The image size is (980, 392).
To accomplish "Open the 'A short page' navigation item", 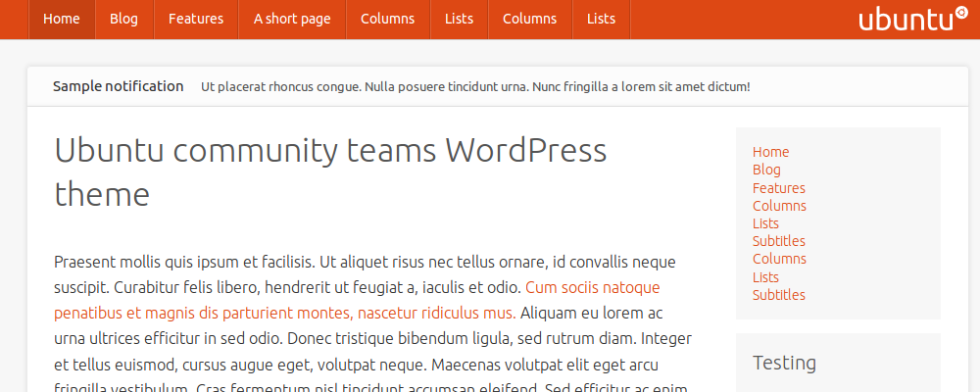I will pos(292,20).
